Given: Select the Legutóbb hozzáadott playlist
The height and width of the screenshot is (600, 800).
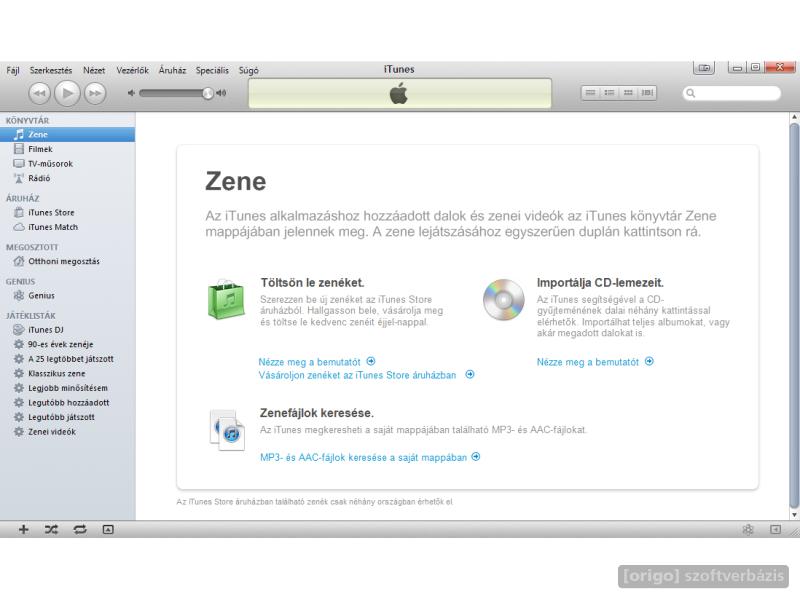Looking at the screenshot, I should [x=67, y=403].
